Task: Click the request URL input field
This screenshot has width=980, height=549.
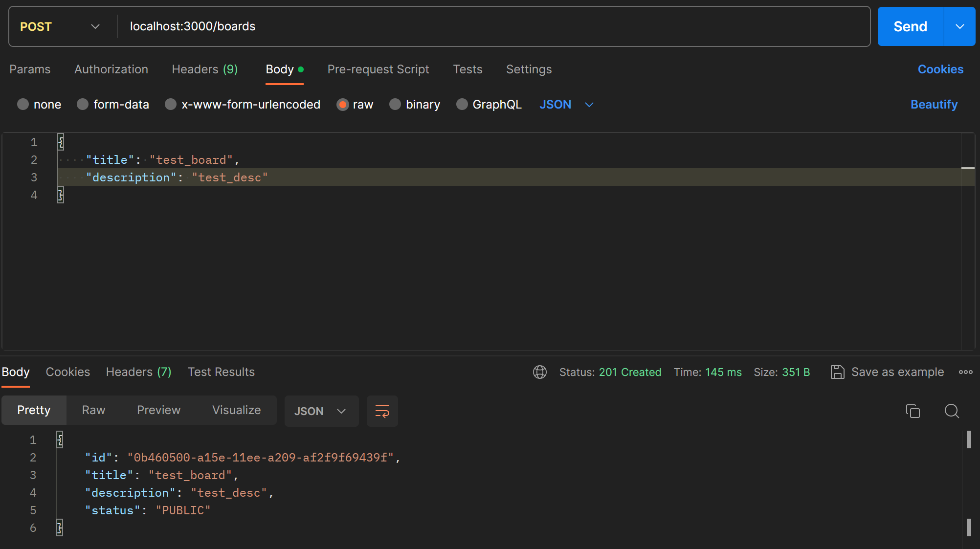Action: click(x=489, y=26)
